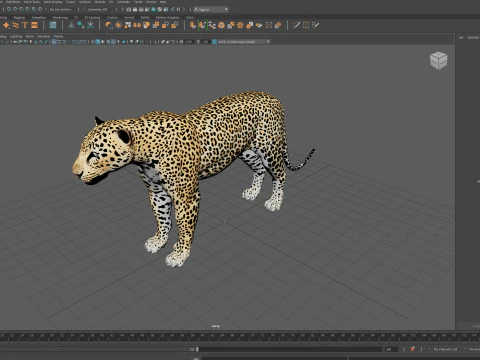
Task: Click the range end frame field
Action: [x=391, y=349]
